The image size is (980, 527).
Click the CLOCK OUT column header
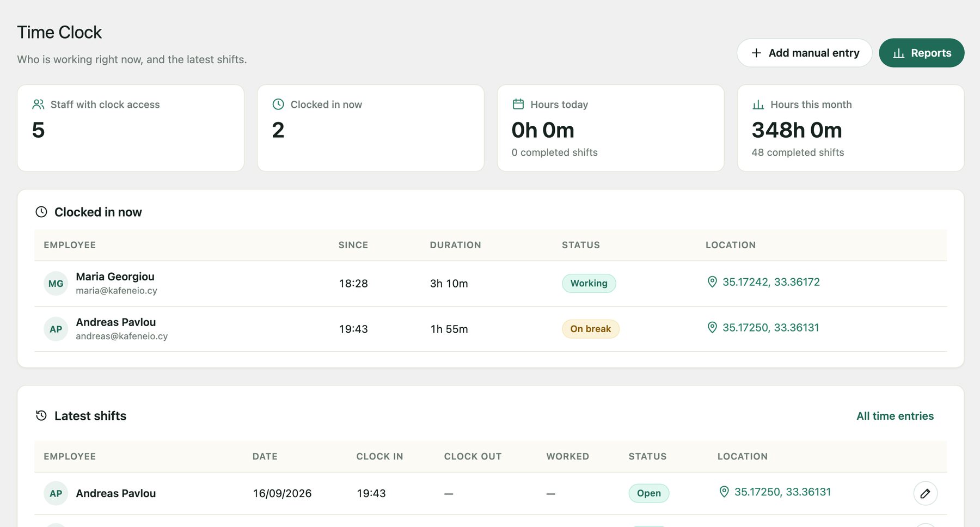click(x=473, y=457)
